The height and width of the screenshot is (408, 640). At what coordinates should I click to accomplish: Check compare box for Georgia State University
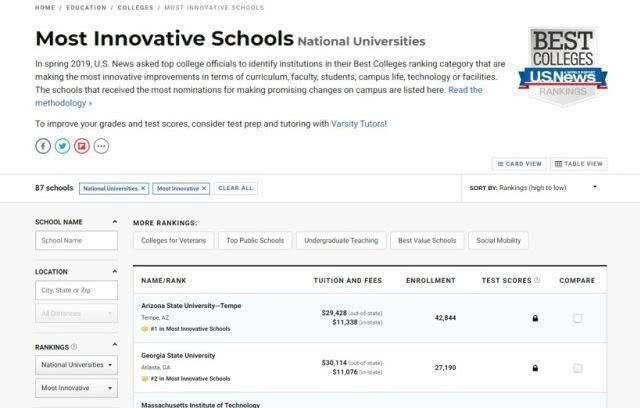577,368
